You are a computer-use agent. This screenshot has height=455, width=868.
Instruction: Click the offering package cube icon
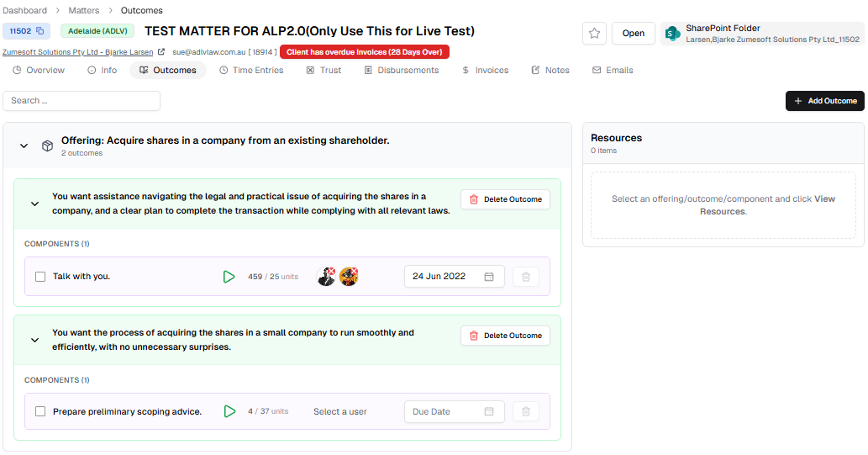pyautogui.click(x=48, y=145)
